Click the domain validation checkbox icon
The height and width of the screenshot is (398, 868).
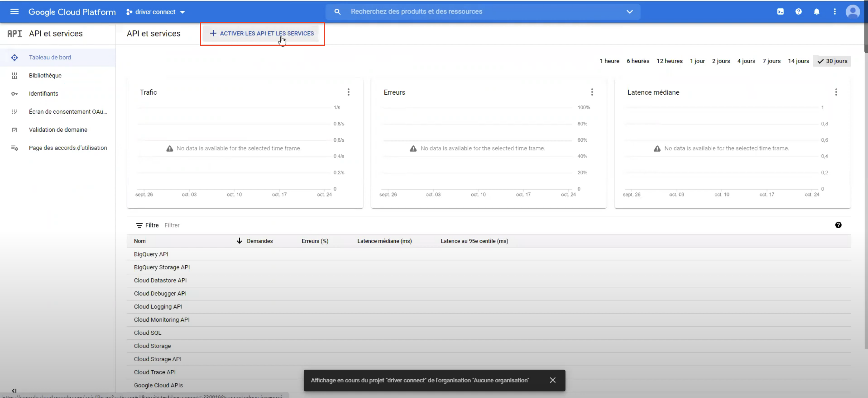pos(14,130)
